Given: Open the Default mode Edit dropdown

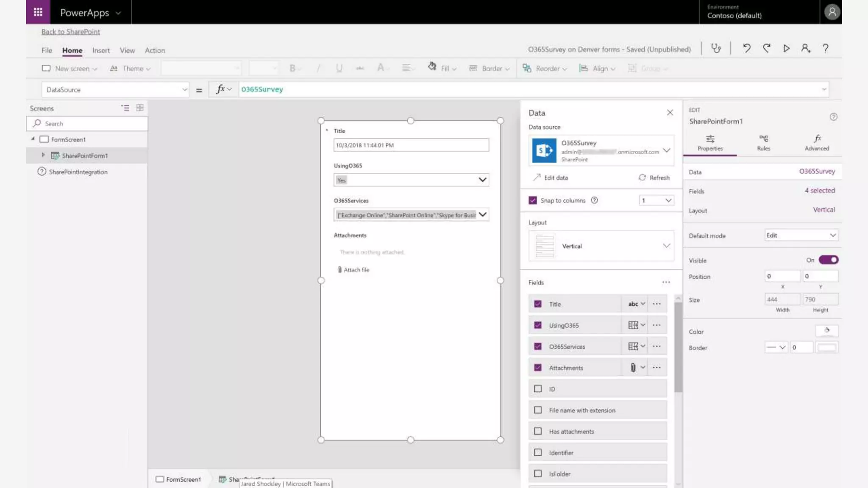Looking at the screenshot, I should [x=801, y=236].
